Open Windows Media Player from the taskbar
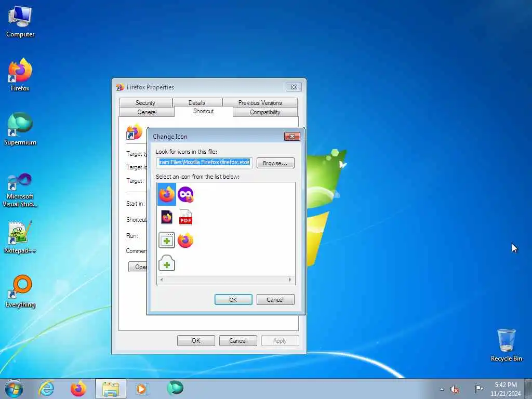The width and height of the screenshot is (532, 399). (x=141, y=389)
